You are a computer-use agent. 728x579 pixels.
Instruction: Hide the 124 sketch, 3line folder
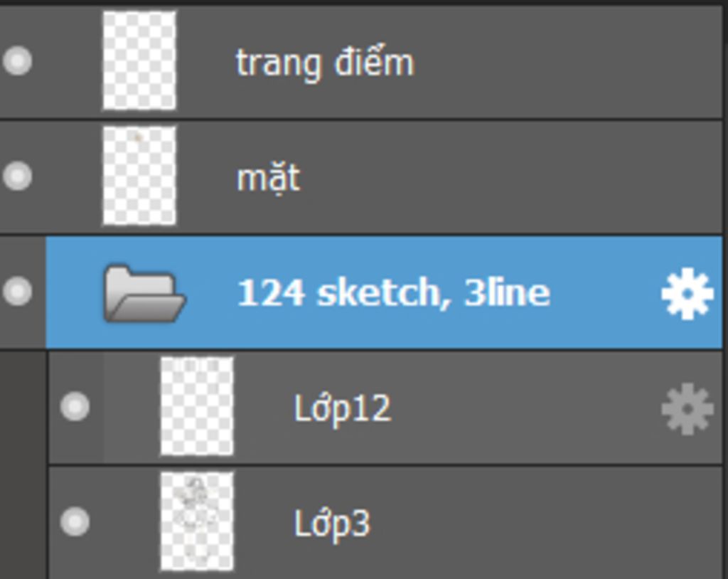(x=17, y=291)
